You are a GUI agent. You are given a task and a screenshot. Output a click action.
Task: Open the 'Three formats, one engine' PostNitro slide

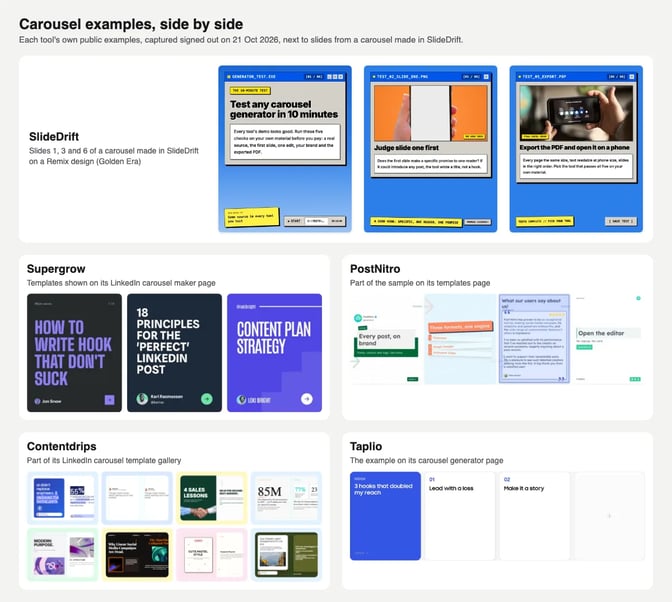pyautogui.click(x=460, y=338)
